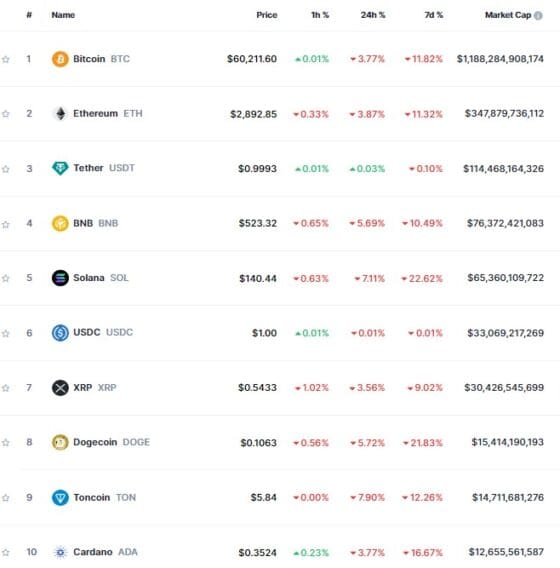Sort by the Name column header
Screen dimensions: 560x568
[x=63, y=15]
